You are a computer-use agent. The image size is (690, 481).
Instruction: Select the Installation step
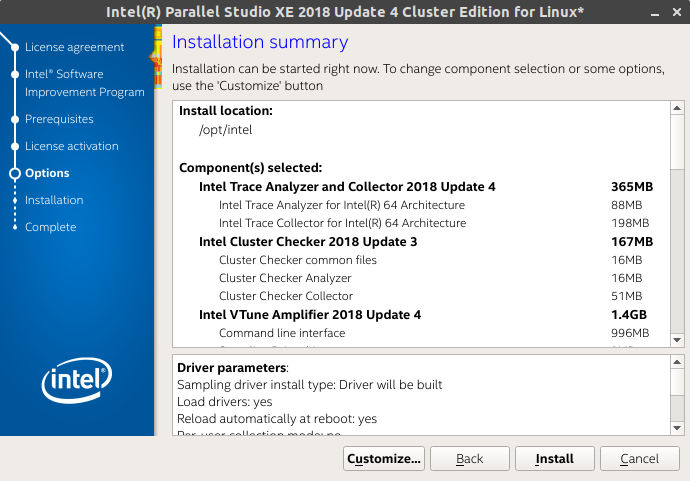[x=54, y=200]
